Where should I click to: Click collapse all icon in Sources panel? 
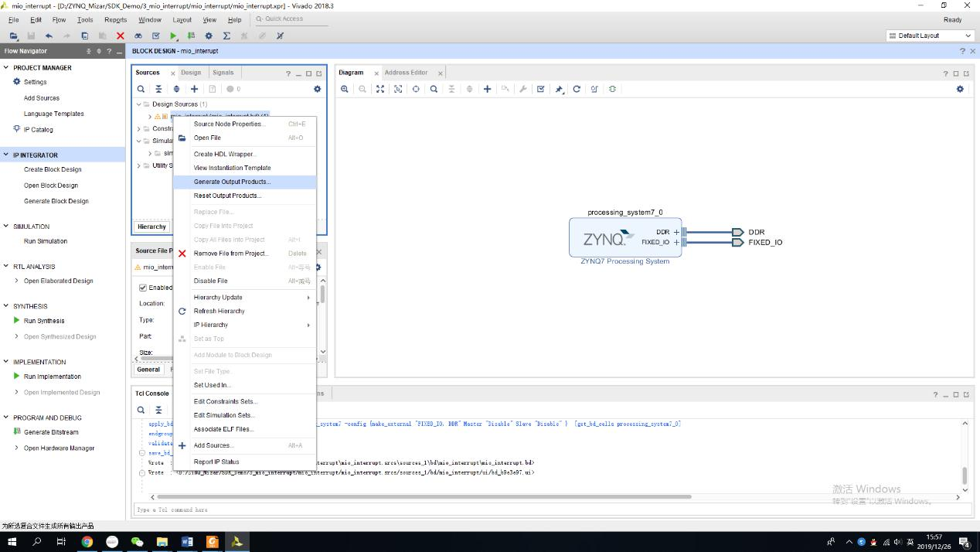pyautogui.click(x=158, y=89)
